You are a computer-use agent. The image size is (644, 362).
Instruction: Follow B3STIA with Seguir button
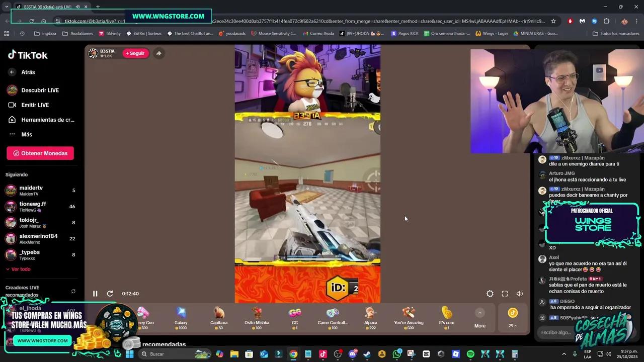135,53
